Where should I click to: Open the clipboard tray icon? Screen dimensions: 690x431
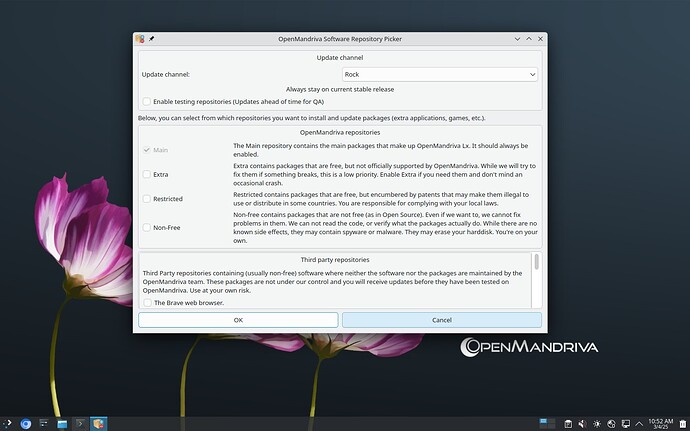click(568, 424)
